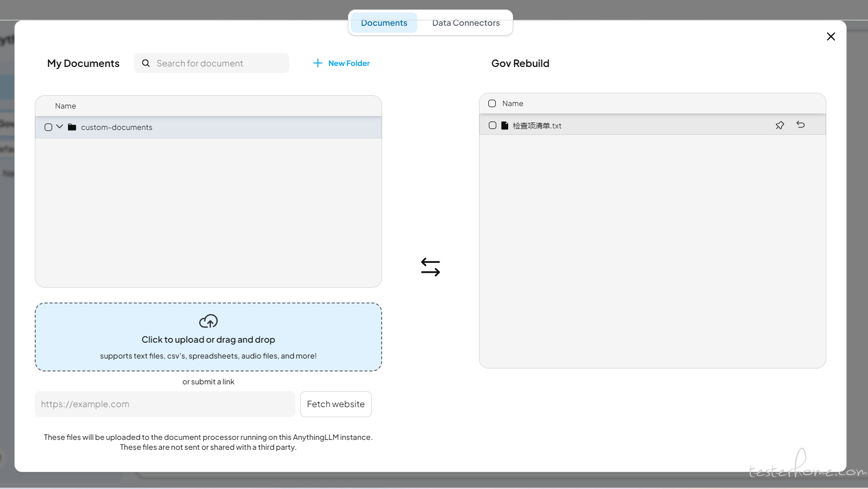
Task: Click the remove arrow icon for 检查项清单.txt
Action: [801, 125]
